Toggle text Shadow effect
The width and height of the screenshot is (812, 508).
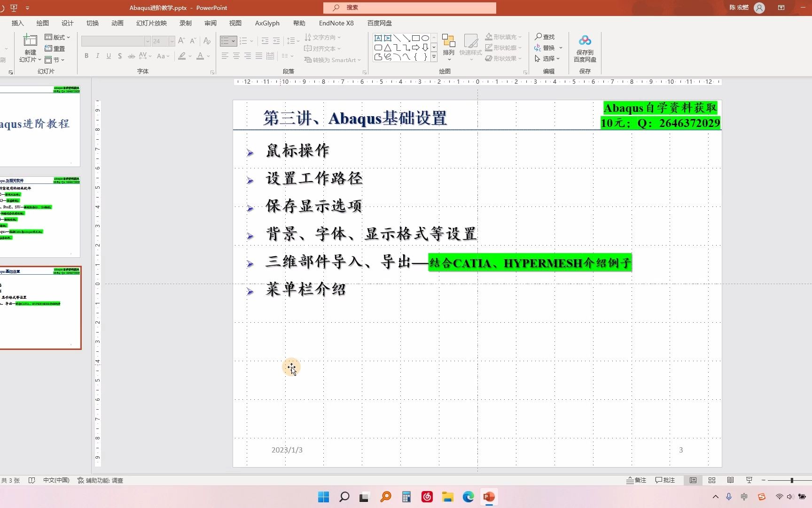point(120,56)
